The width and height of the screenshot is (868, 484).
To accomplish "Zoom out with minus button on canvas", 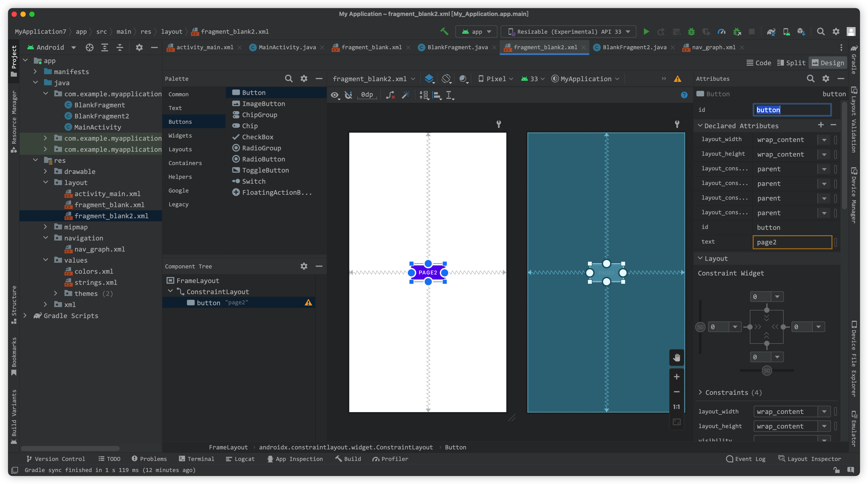I will tap(677, 392).
